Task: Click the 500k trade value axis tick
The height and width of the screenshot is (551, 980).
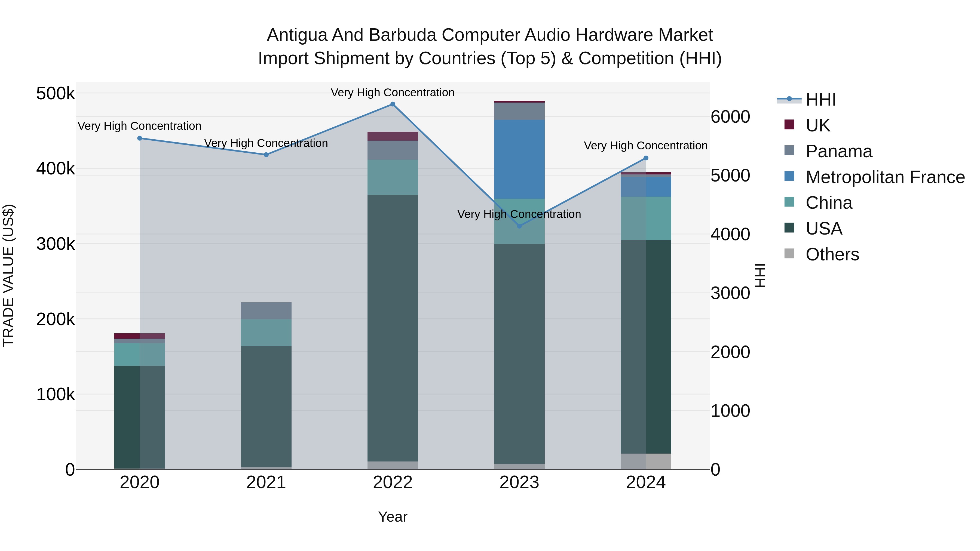Action: pyautogui.click(x=56, y=94)
